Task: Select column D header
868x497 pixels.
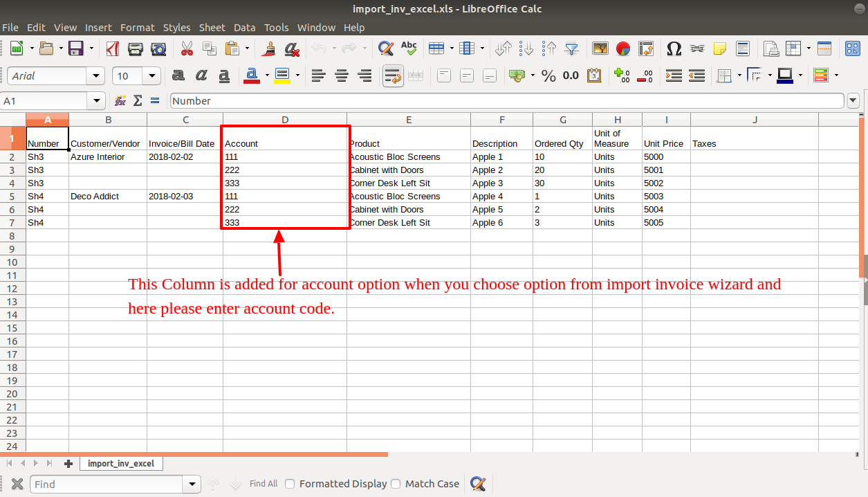Action: (x=285, y=120)
